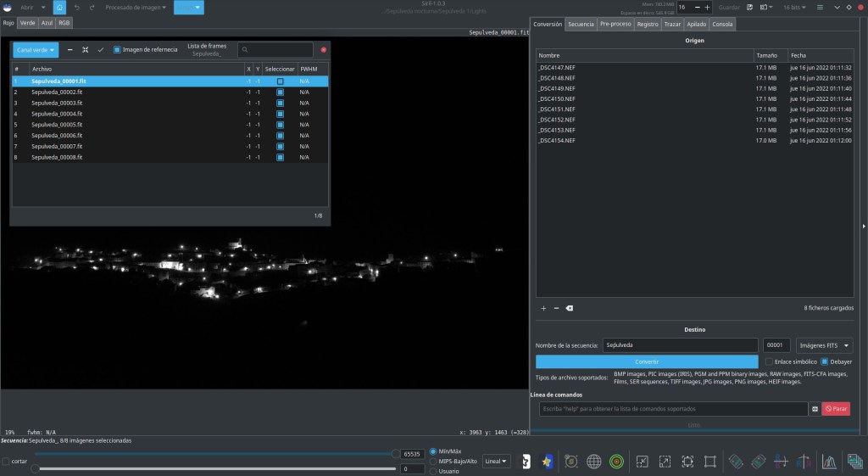The image size is (868, 476).
Task: Enable the Enlace simbólico checkbox
Action: [769, 362]
